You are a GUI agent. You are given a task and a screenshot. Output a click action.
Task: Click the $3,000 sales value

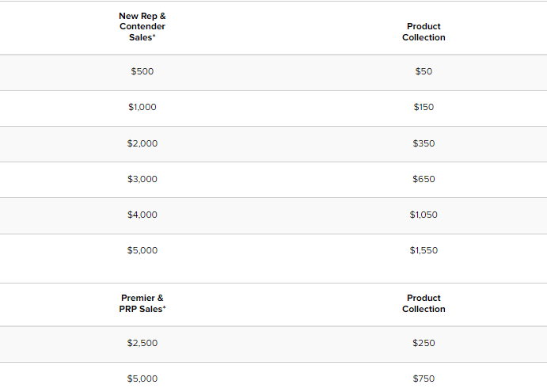[x=142, y=179]
